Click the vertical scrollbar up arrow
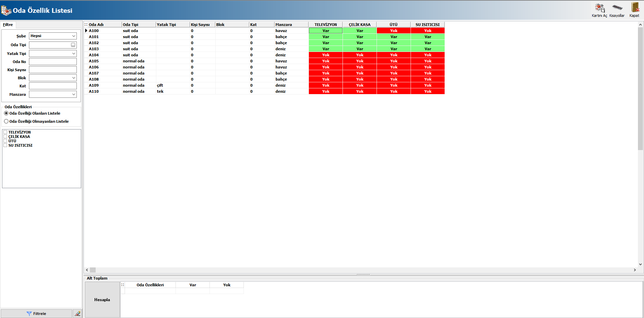Viewport: 644px width, 318px height. pyautogui.click(x=640, y=25)
